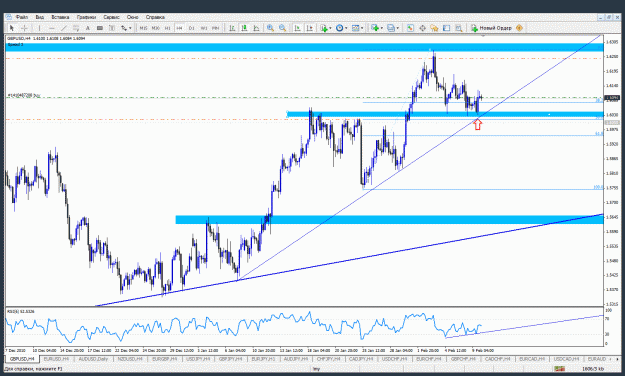This screenshot has width=625, height=376.
Task: Switch to GBPJPY,H4 chart tab
Action: click(231, 359)
